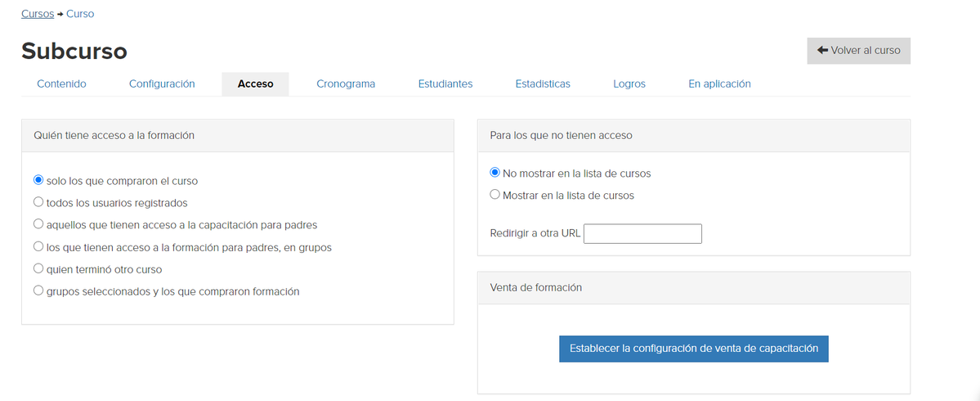Open the Configuración tab
Screen dimensions: 980x401
162,83
